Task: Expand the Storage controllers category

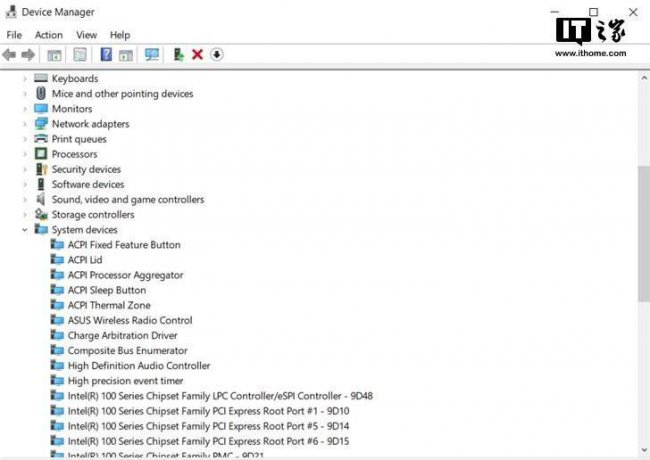Action: tap(25, 215)
